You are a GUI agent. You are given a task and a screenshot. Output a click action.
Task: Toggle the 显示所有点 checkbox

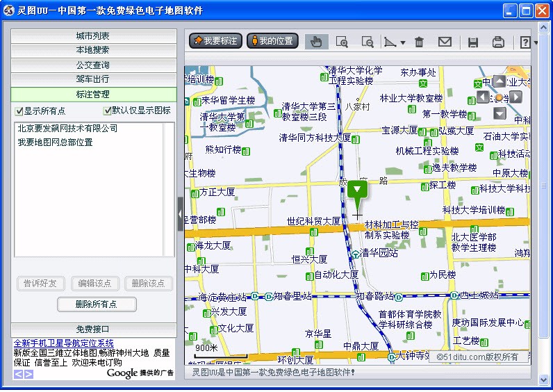(x=19, y=111)
